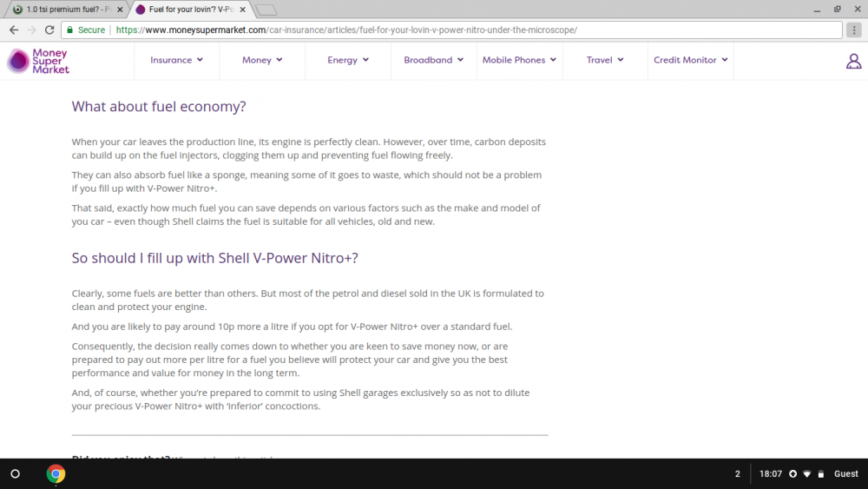Expand the Energy dropdown menu

[348, 60]
